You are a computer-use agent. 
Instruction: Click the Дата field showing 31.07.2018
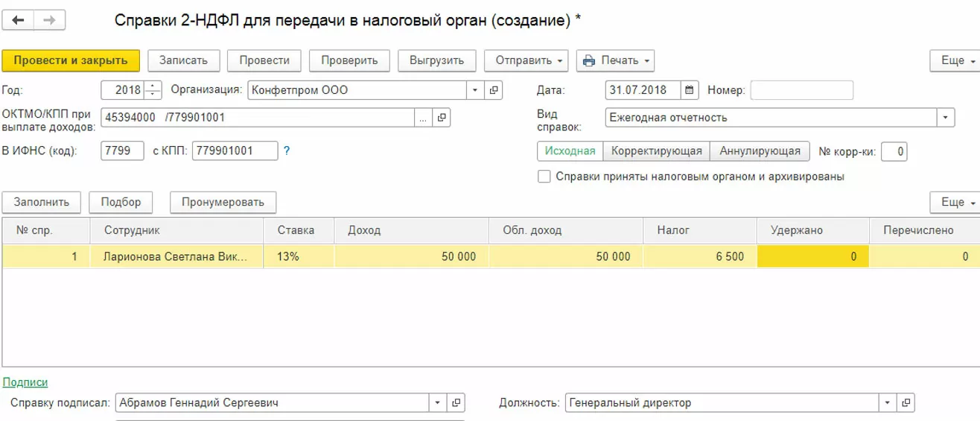tap(643, 90)
